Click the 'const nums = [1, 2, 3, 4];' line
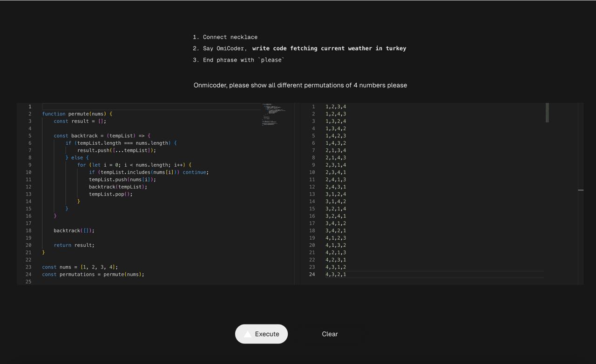The height and width of the screenshot is (364, 596). [x=80, y=267]
